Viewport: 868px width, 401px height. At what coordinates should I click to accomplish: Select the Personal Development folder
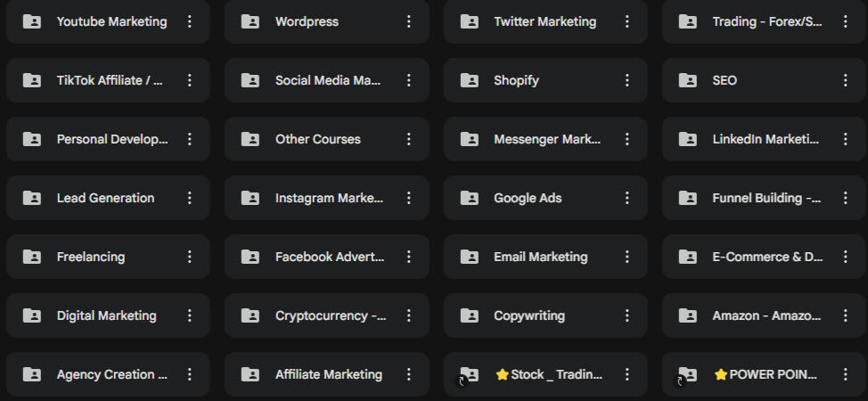tap(111, 139)
